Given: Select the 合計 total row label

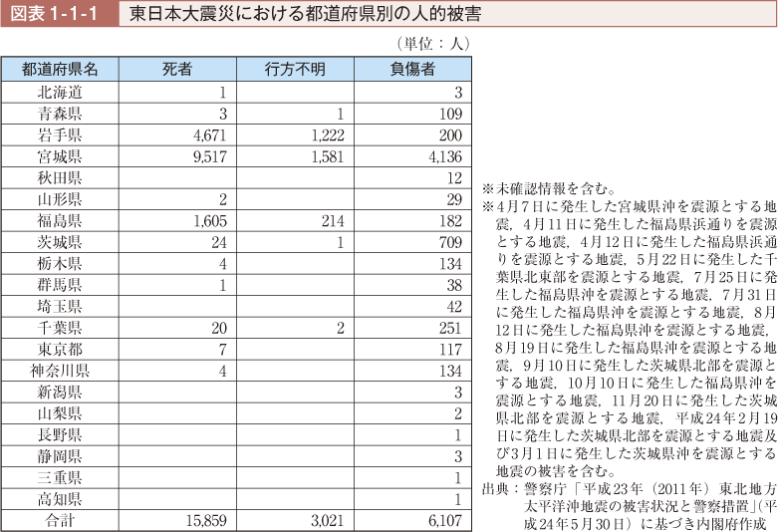Looking at the screenshot, I should click(x=60, y=520).
